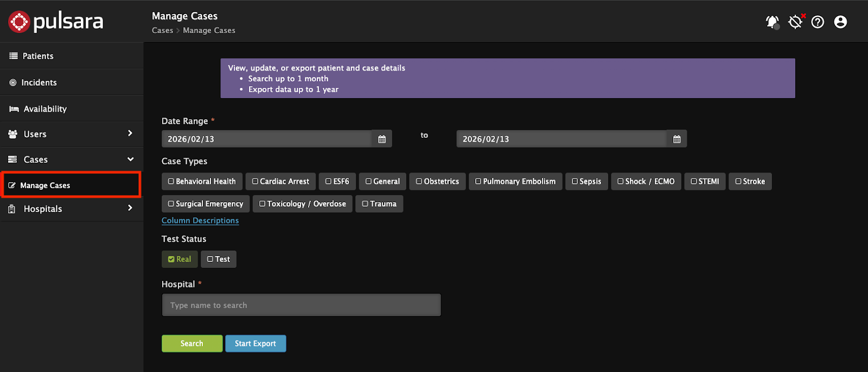The width and height of the screenshot is (868, 372).
Task: Click the Availability bed icon in sidebar
Action: pyautogui.click(x=14, y=109)
